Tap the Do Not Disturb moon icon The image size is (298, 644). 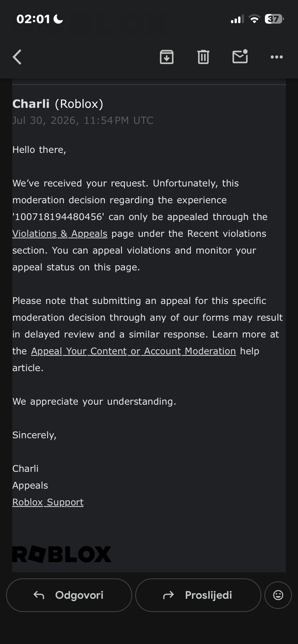pos(58,19)
